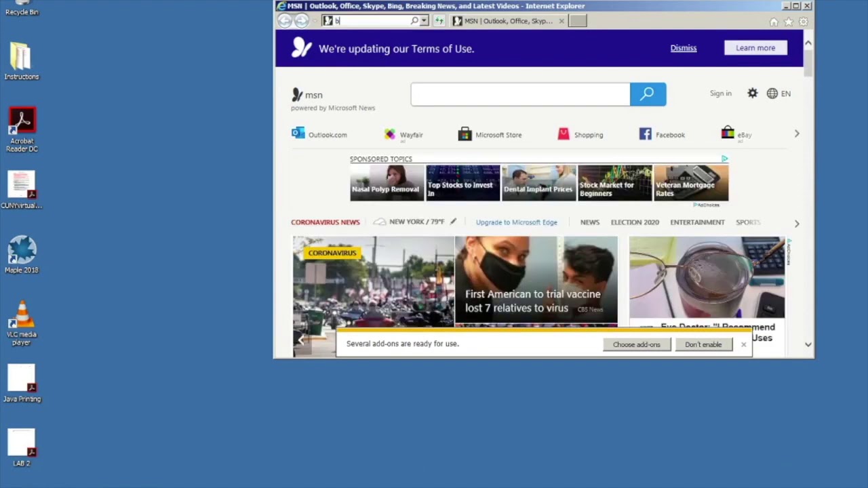Close the add-ons notification bar

coord(743,344)
